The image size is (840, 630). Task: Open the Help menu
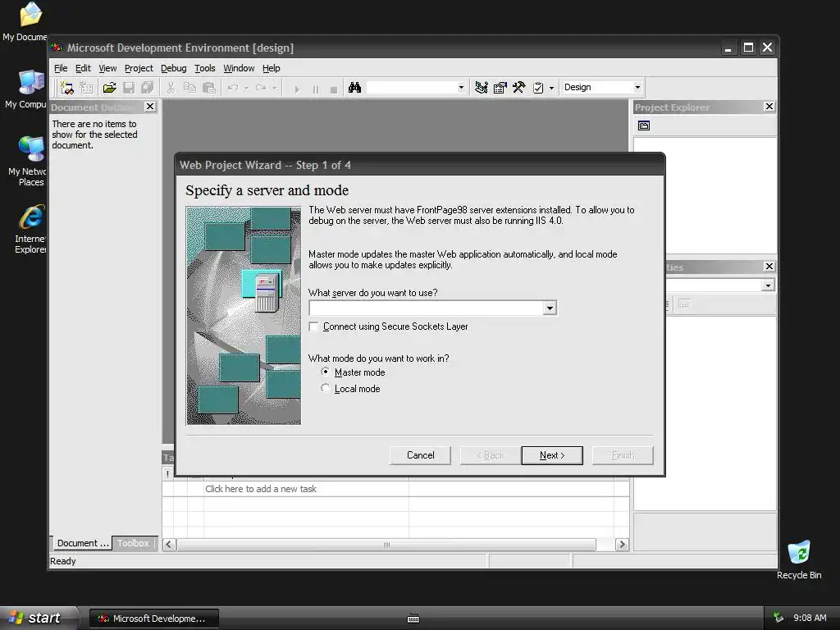click(x=271, y=68)
